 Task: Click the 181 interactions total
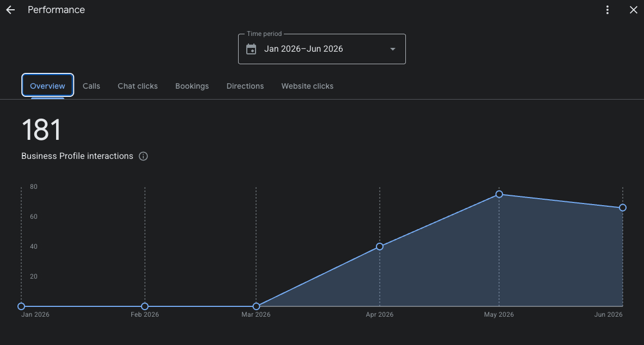click(x=41, y=130)
